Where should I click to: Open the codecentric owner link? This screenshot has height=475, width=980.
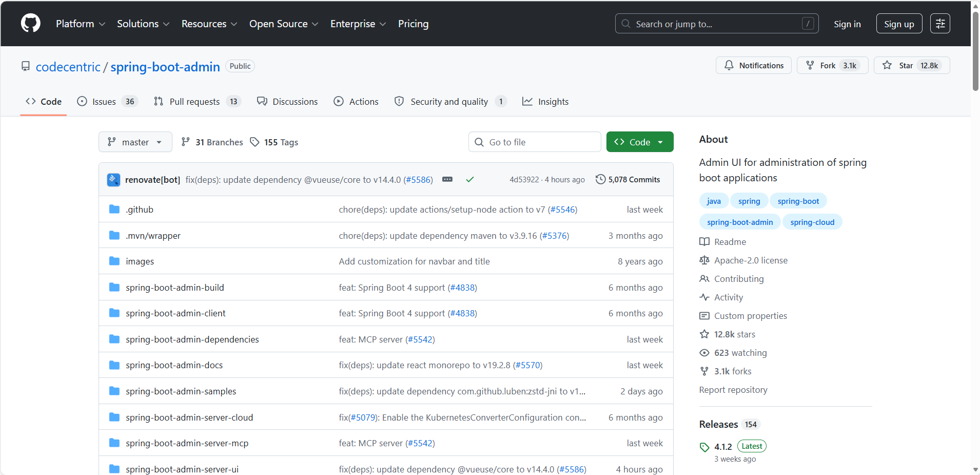coord(68,67)
